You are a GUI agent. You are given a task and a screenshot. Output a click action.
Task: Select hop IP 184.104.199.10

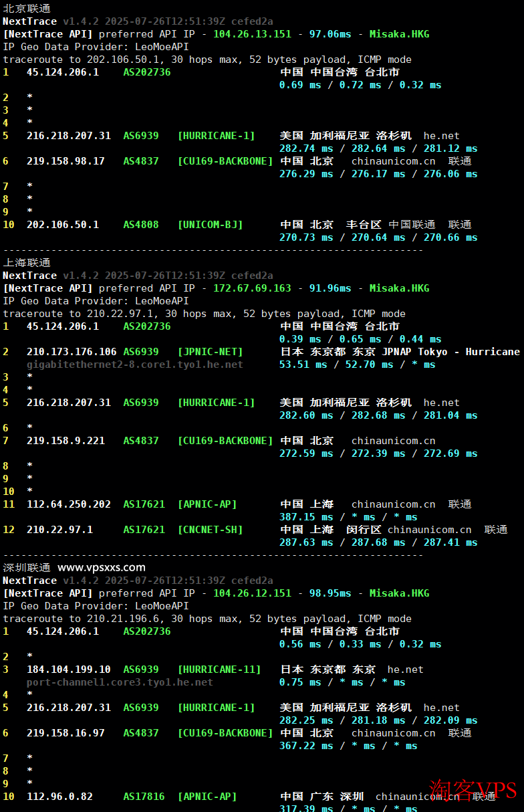(x=69, y=670)
